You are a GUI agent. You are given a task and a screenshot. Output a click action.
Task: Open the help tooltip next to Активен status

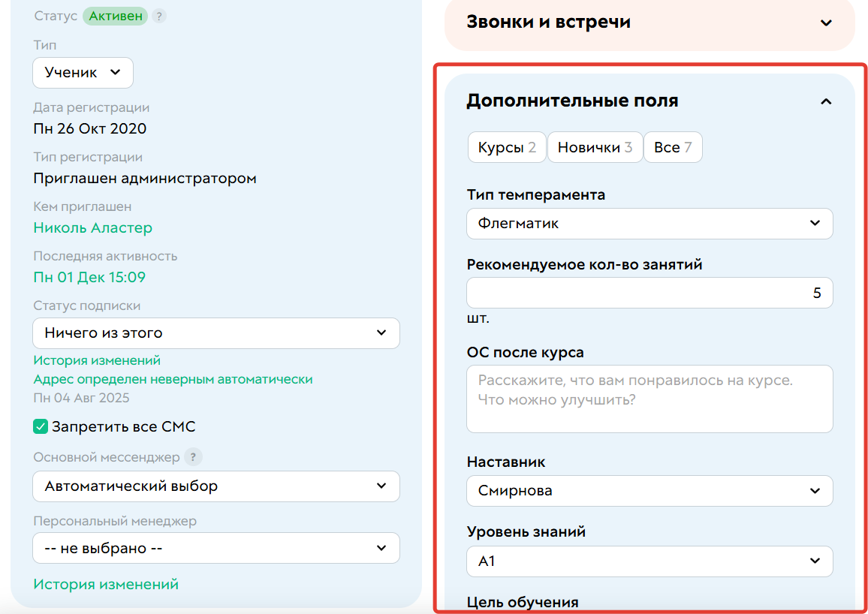pos(159,15)
